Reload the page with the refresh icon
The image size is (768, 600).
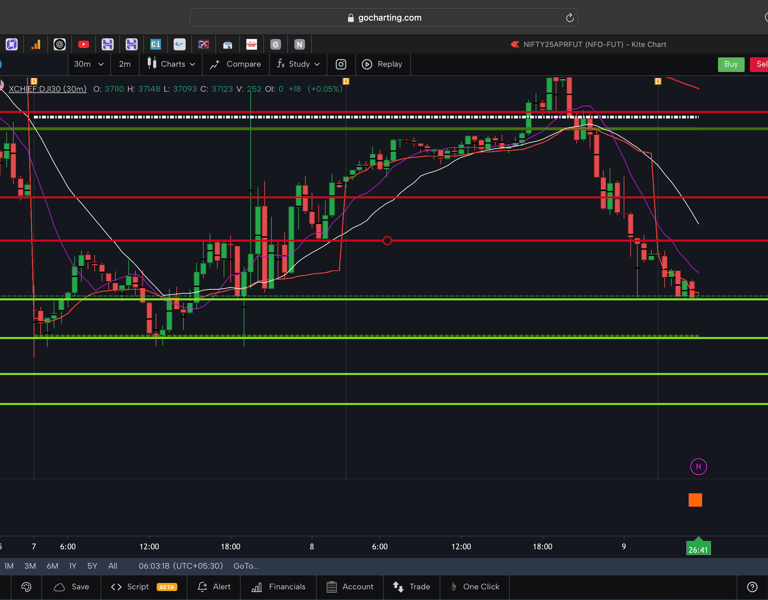(570, 18)
